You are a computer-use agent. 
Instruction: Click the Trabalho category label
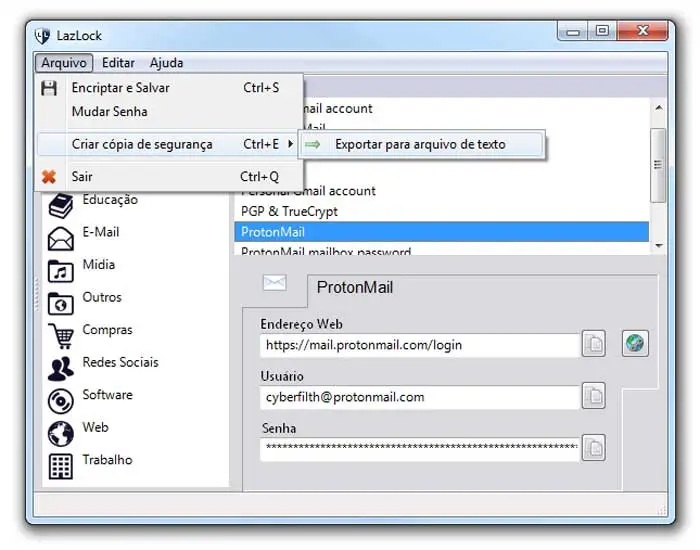107,460
